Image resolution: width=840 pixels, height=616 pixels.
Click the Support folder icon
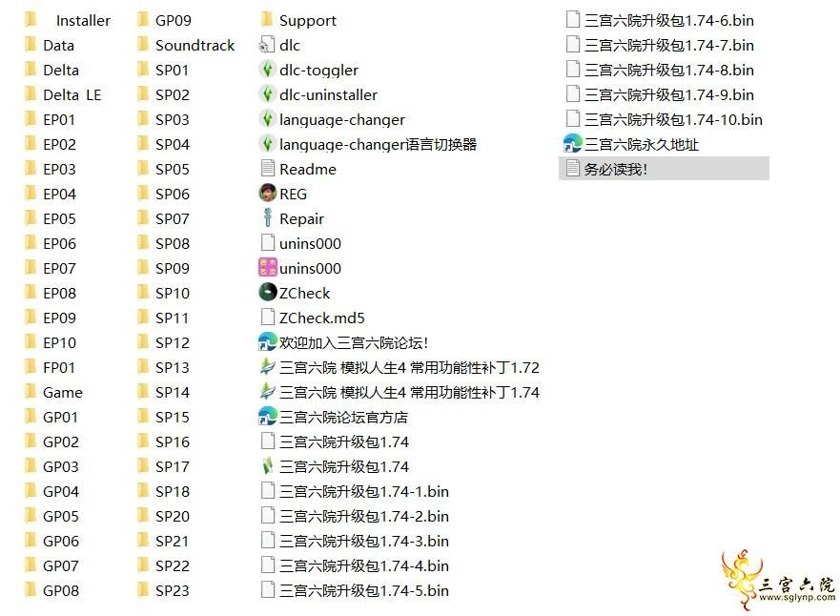267,20
